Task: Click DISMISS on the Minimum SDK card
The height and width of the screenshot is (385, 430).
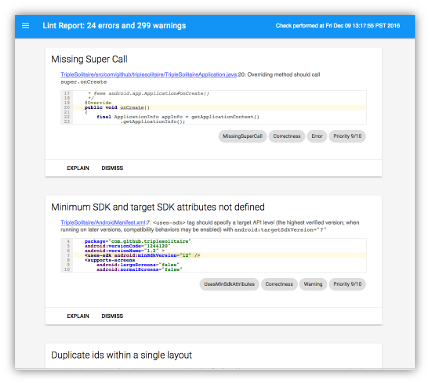Action: tap(112, 316)
